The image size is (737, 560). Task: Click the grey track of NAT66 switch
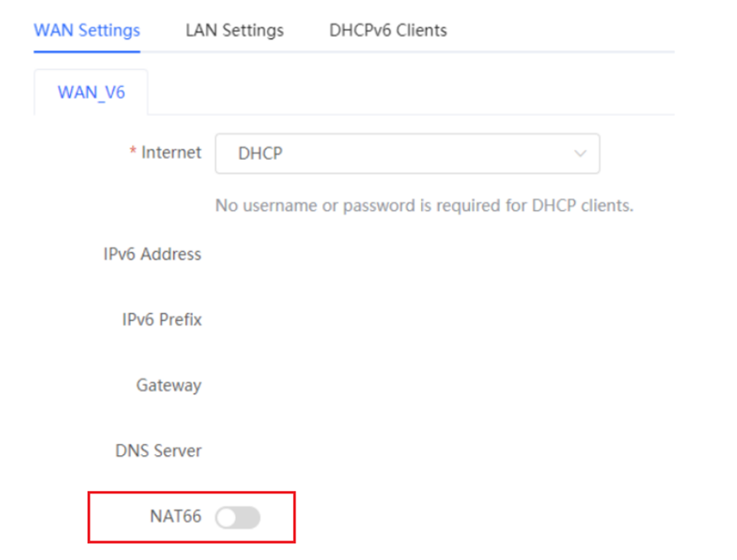tap(249, 517)
